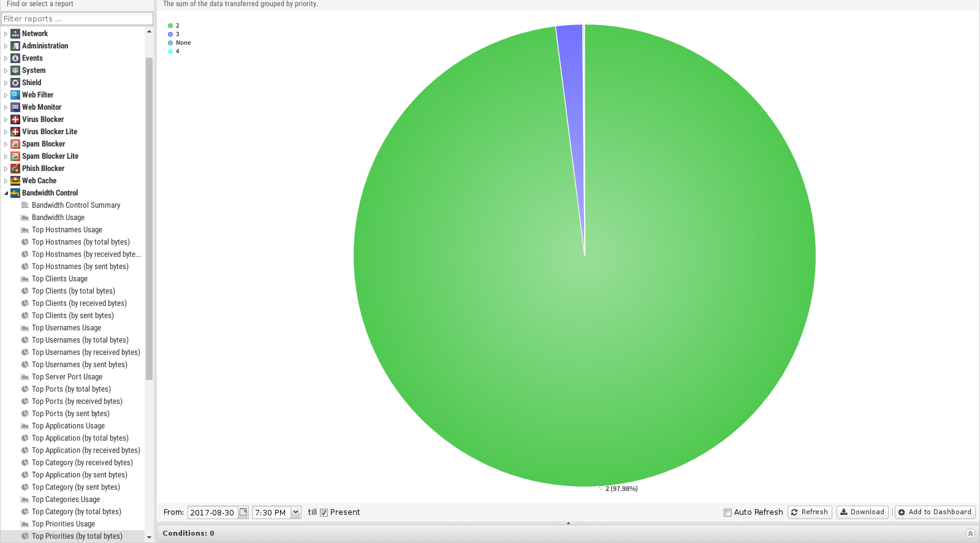Click the Spam Blocker category icon

[x=15, y=144]
